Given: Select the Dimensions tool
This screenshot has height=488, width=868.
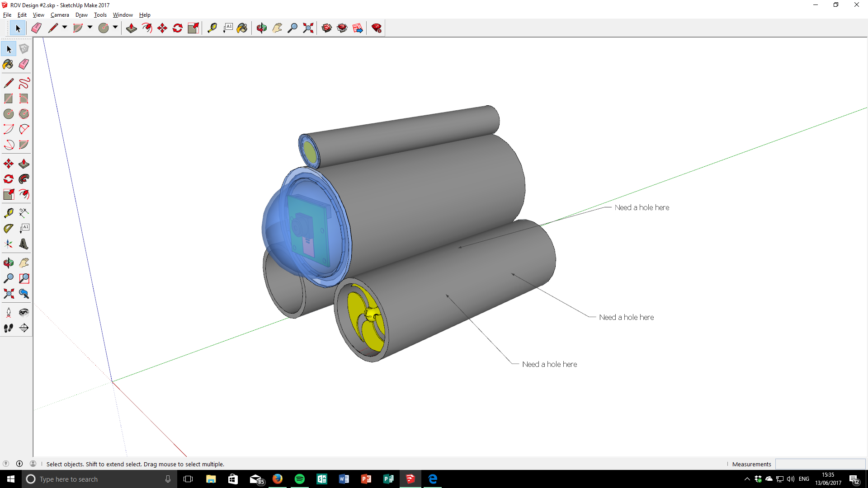Looking at the screenshot, I should pyautogui.click(x=24, y=212).
